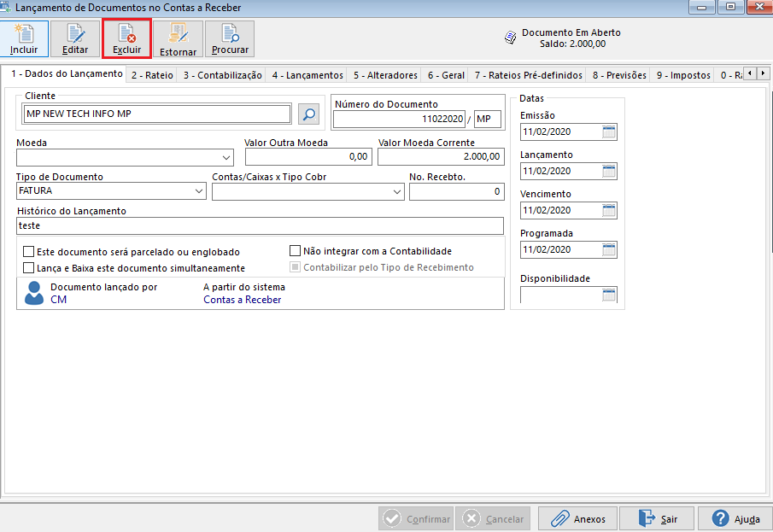Toggle 'Contabilizar pelo Tipo de Recebimento' checkbox
Viewport: 773px width, 532px height.
click(295, 267)
